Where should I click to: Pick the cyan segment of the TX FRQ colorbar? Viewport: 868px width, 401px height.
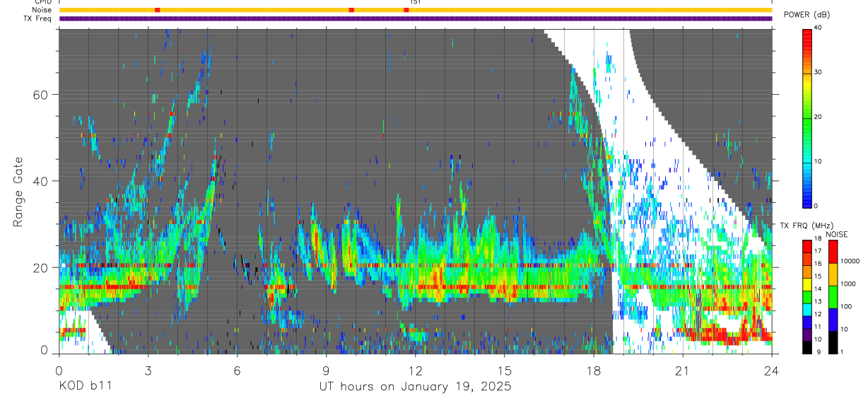(x=808, y=310)
